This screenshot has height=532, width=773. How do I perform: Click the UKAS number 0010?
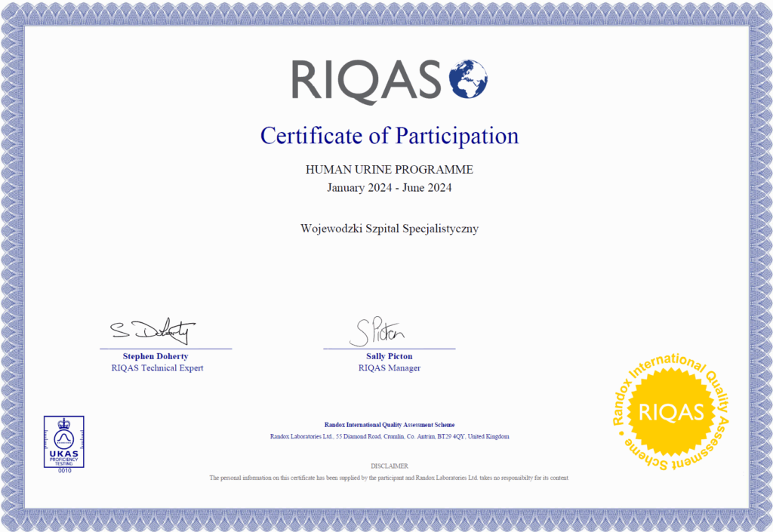[x=63, y=470]
